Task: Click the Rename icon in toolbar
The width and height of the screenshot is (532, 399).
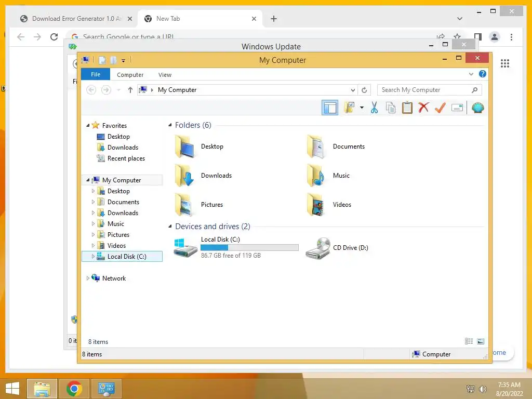Action: (x=457, y=108)
